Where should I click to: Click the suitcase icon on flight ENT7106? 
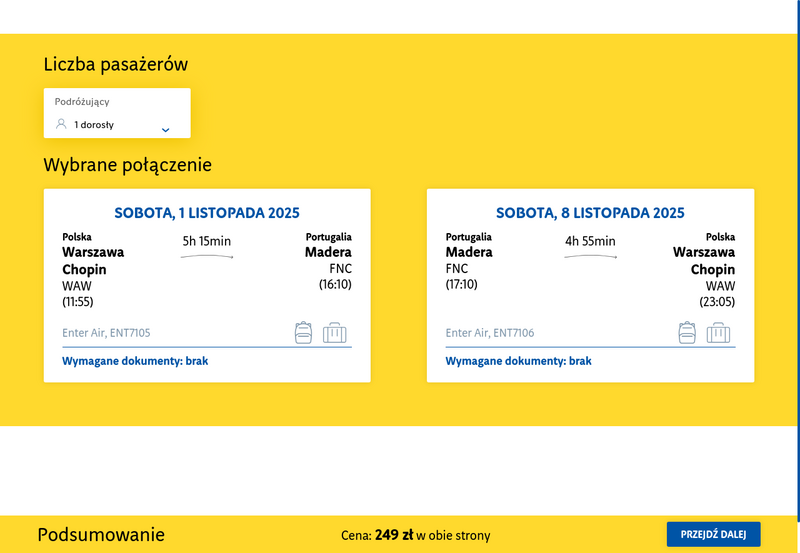click(x=718, y=333)
